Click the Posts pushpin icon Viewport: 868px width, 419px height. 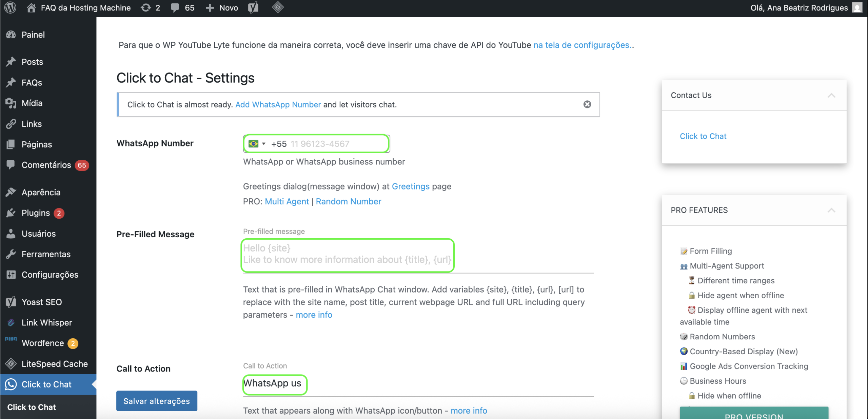(11, 62)
